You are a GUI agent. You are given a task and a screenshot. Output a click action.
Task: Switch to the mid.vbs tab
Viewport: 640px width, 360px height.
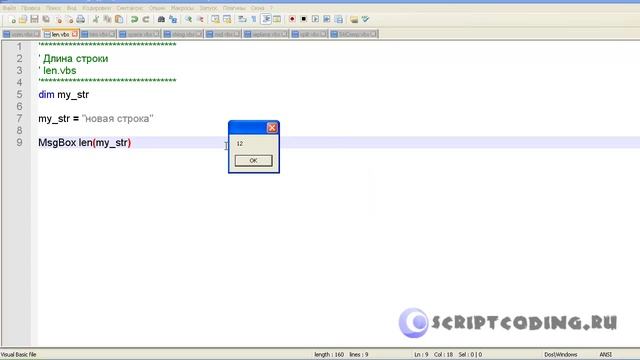tap(223, 34)
